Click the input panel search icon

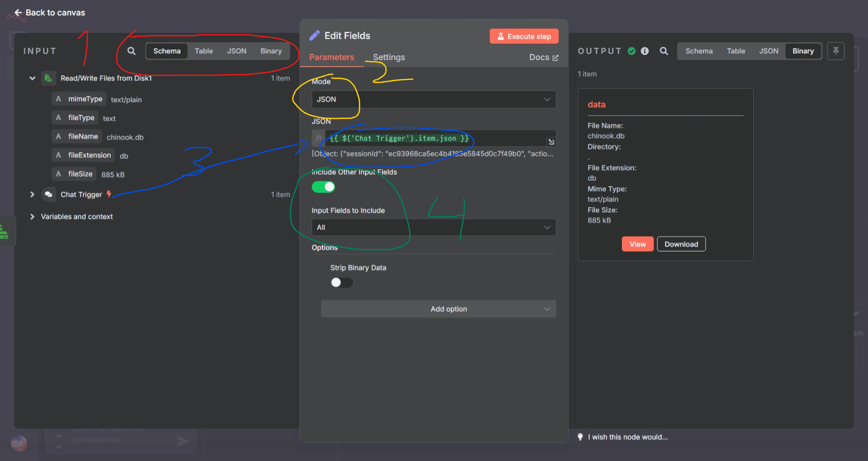coord(131,51)
